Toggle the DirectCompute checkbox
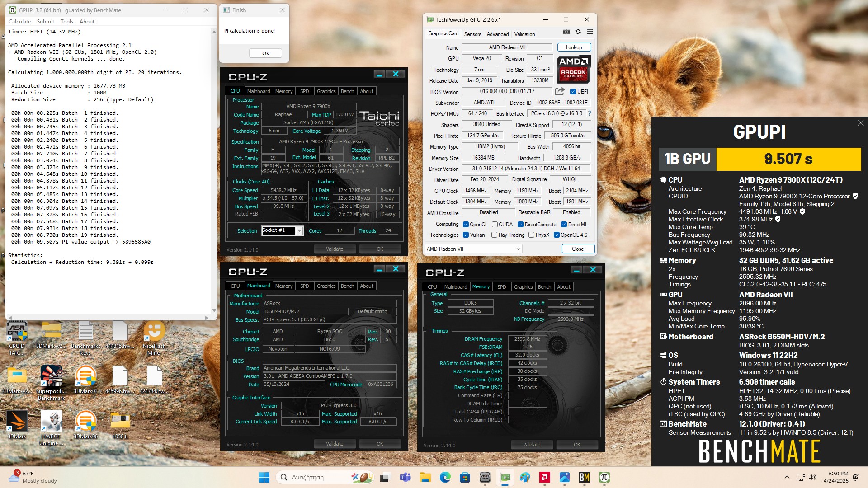This screenshot has height=488, width=868. (x=520, y=225)
